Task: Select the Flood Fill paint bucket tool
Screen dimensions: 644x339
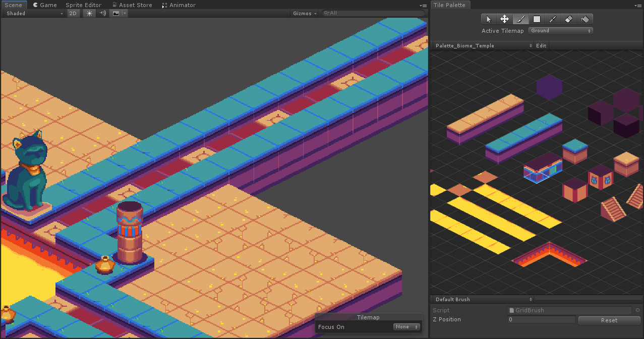Action: (x=585, y=19)
